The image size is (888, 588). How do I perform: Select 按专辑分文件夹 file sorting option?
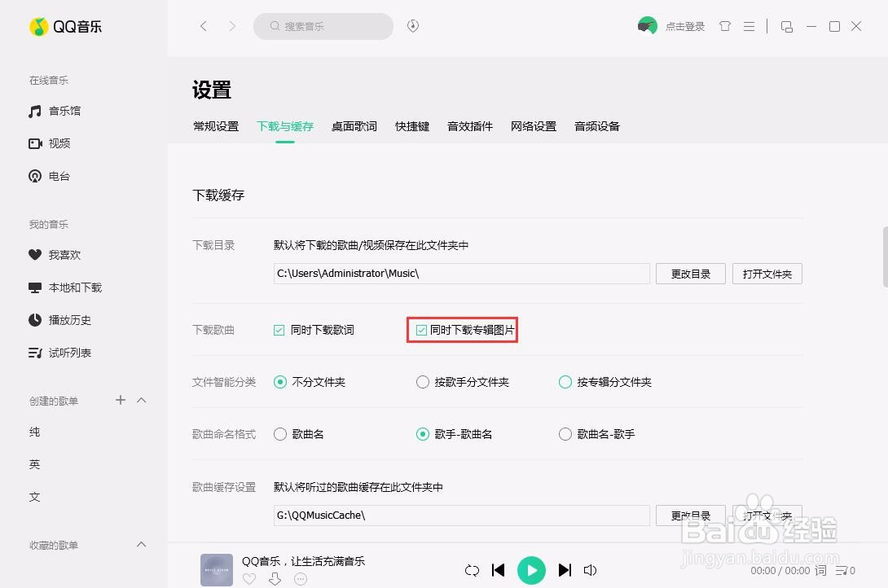click(x=565, y=381)
